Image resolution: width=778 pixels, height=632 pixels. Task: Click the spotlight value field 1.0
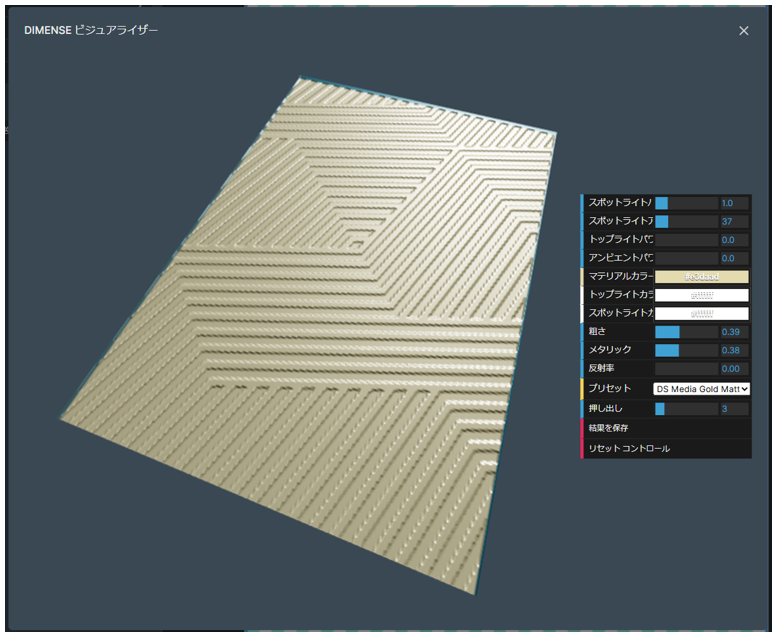[x=734, y=203]
